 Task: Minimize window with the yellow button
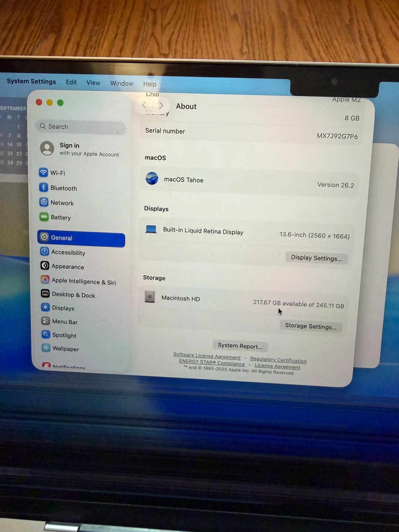50,102
